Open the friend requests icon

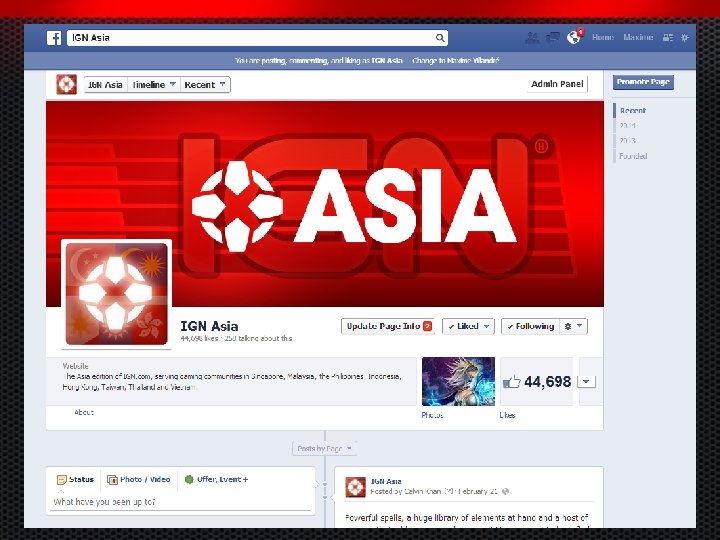[x=532, y=38]
